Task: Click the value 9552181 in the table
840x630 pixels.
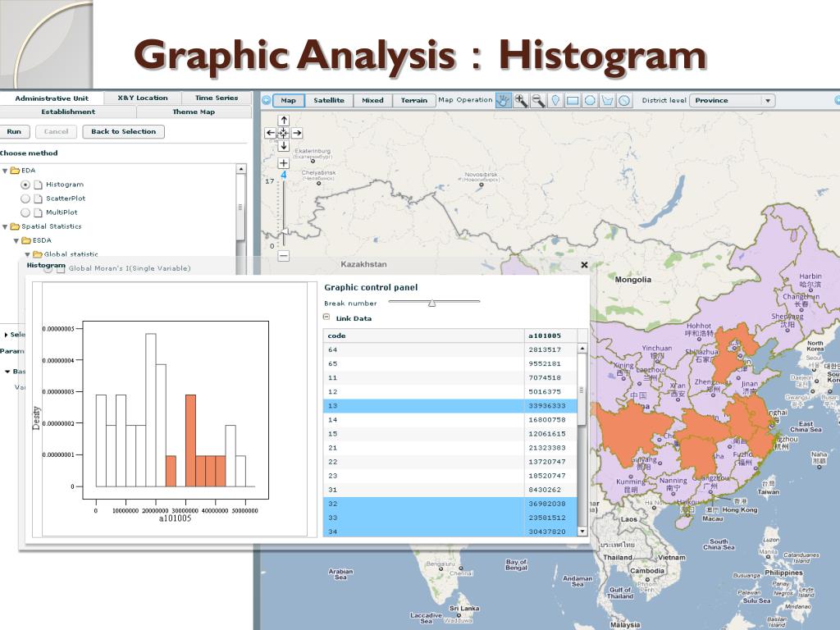Action: pos(545,363)
